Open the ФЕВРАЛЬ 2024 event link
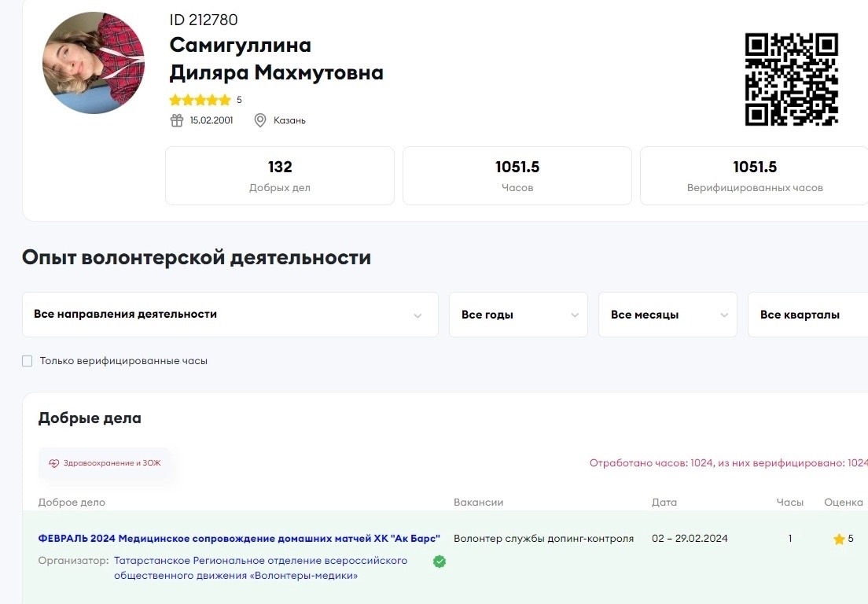This screenshot has width=868, height=604. pyautogui.click(x=239, y=539)
